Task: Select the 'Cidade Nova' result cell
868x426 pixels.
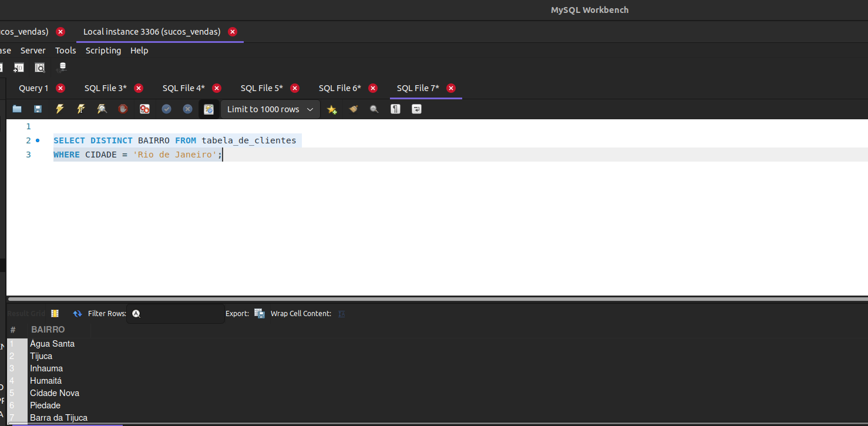Action: tap(55, 393)
